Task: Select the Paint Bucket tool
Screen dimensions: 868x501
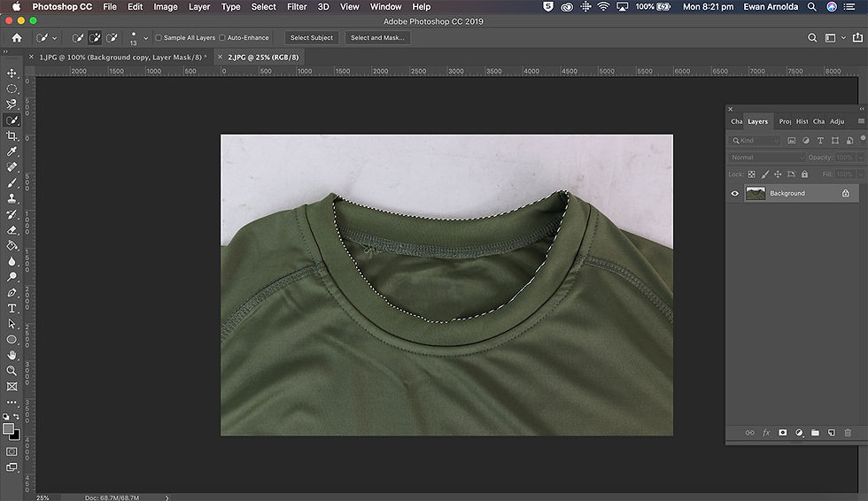Action: pos(12,245)
